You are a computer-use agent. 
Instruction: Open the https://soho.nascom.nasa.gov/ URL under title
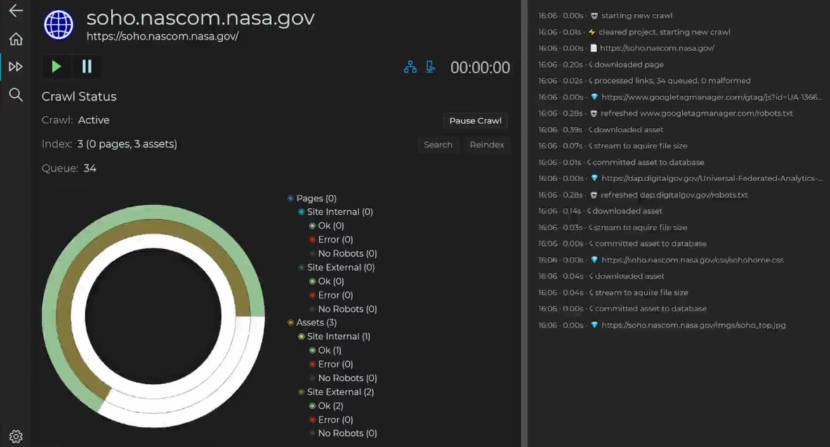[x=163, y=36]
